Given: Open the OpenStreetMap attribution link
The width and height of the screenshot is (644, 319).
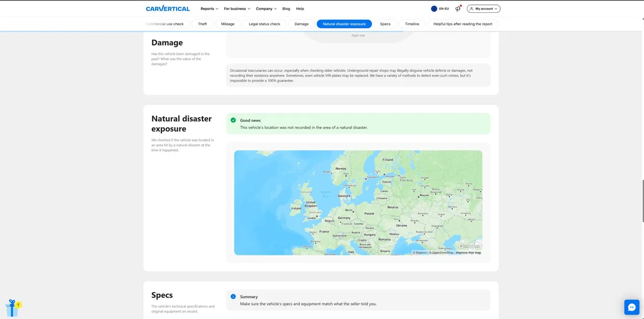Looking at the screenshot, I should [x=441, y=252].
